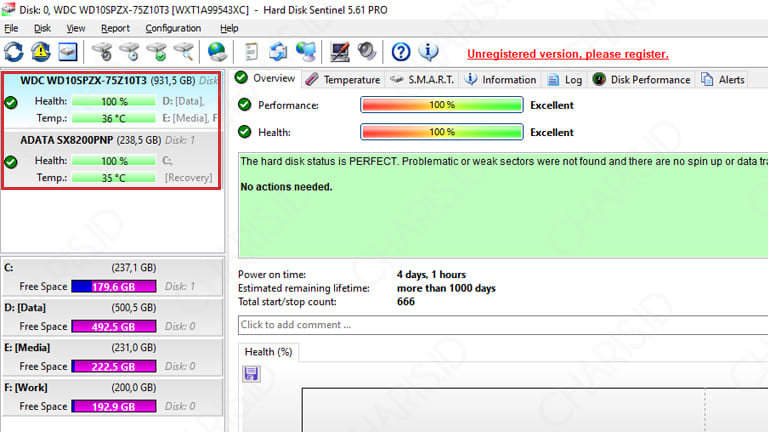The image size is (768, 432).
Task: Open the Configuration menu
Action: tap(173, 28)
